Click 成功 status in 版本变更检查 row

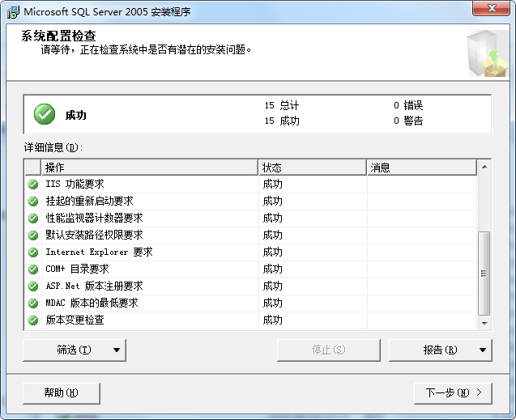[x=272, y=320]
